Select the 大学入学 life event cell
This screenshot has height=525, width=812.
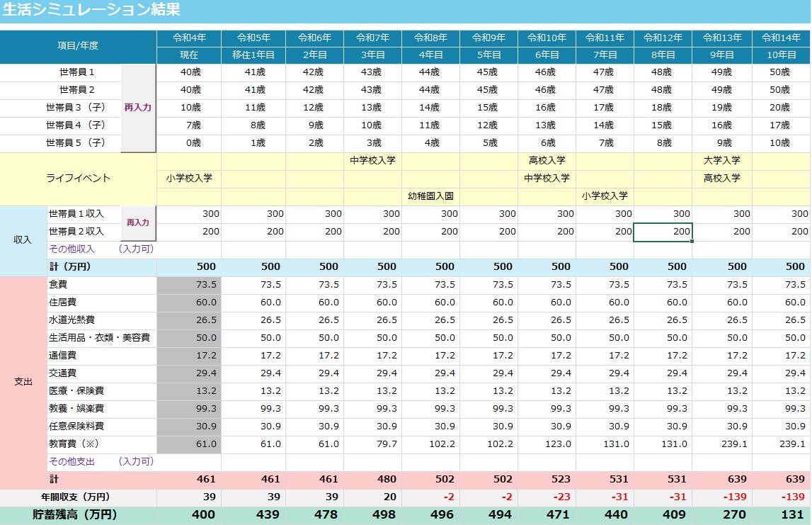(x=721, y=161)
